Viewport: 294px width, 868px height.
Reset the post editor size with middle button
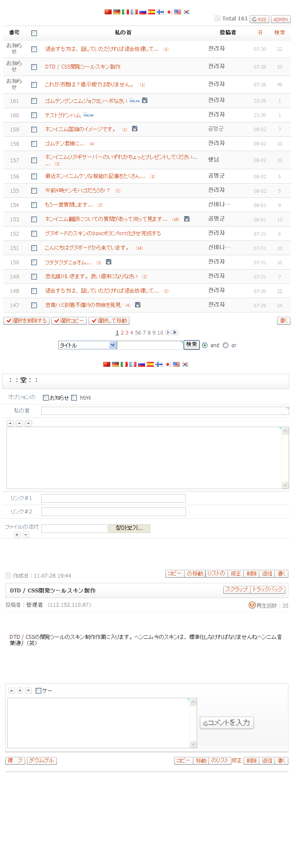[20, 423]
